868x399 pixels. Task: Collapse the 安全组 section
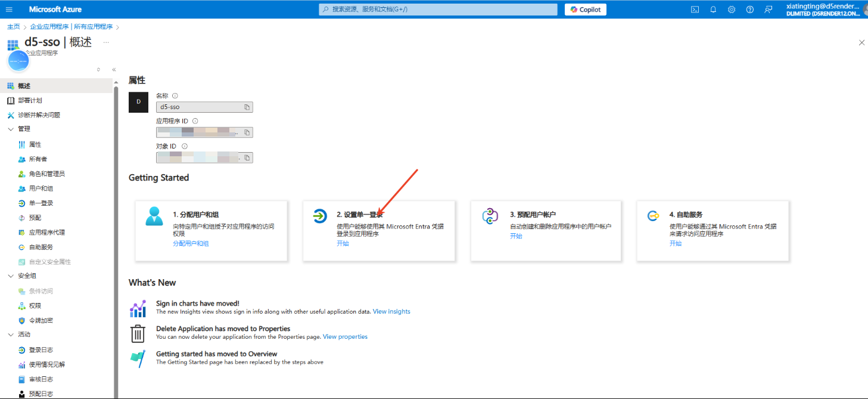coord(11,276)
